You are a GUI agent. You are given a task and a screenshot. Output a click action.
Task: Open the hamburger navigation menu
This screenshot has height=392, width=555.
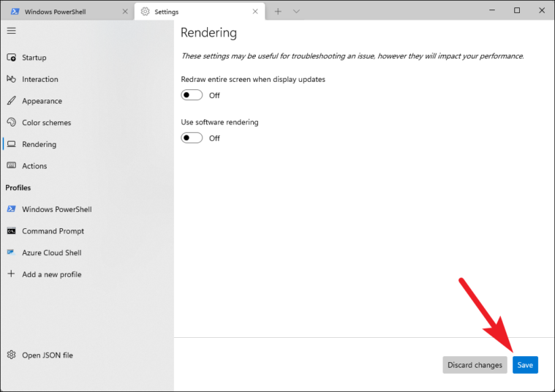(11, 31)
